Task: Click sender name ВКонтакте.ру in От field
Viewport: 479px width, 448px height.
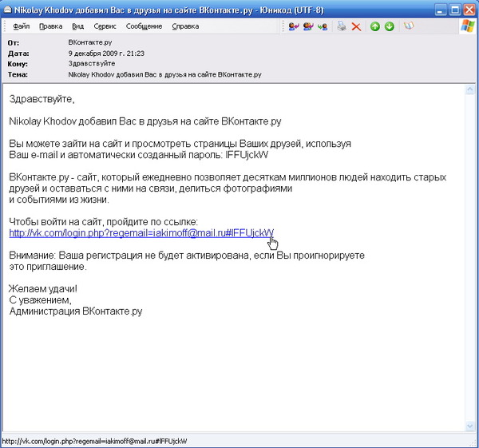Action: pos(90,42)
